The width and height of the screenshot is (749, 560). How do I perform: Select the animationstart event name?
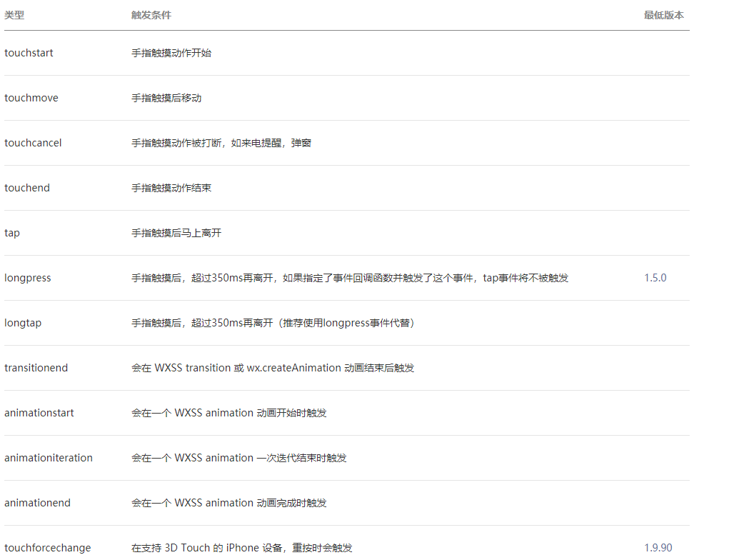pyautogui.click(x=39, y=413)
